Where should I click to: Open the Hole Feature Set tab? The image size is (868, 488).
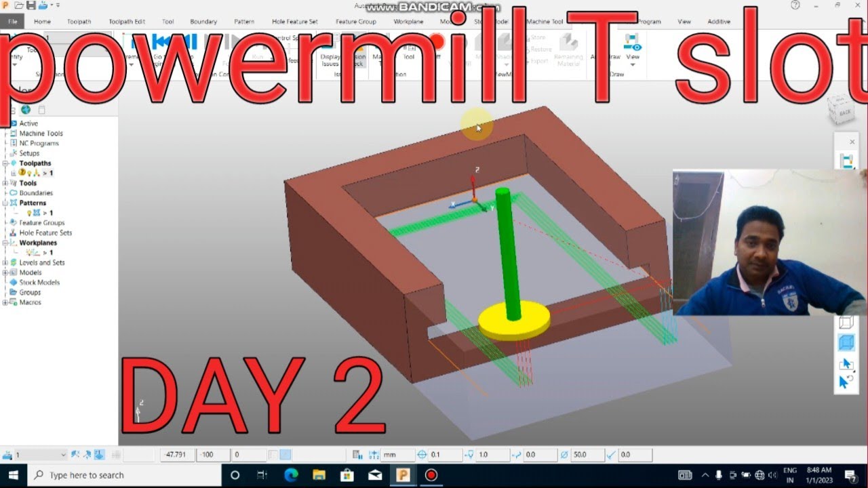click(x=295, y=22)
